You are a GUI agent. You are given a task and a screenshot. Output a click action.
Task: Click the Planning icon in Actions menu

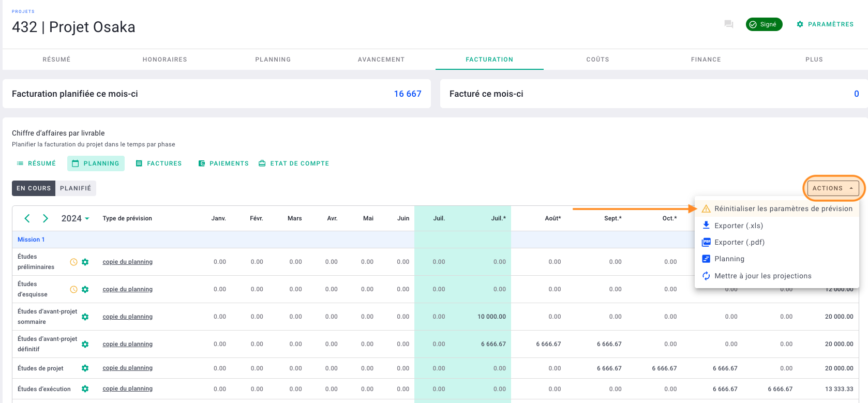click(706, 259)
